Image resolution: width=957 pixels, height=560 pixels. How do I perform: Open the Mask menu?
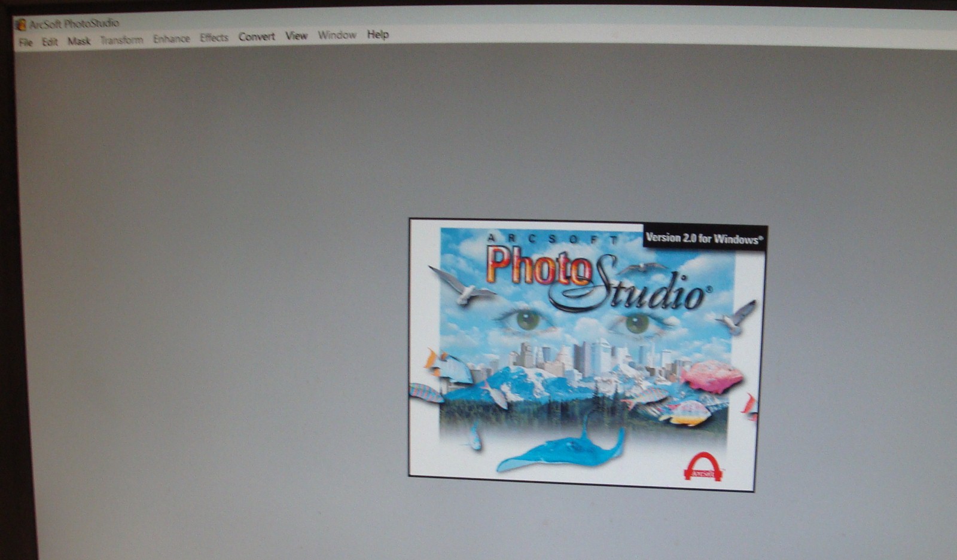[x=79, y=41]
